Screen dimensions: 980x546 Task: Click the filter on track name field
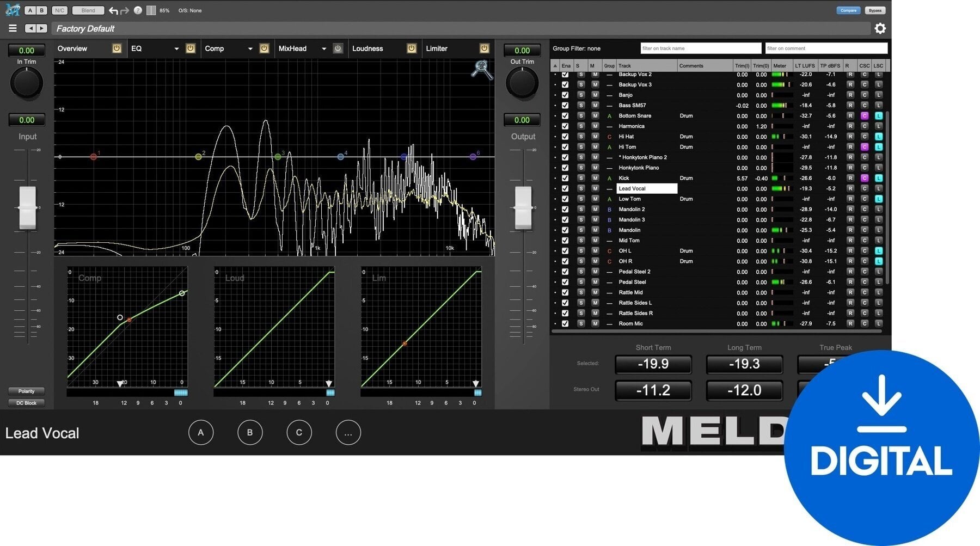click(701, 48)
